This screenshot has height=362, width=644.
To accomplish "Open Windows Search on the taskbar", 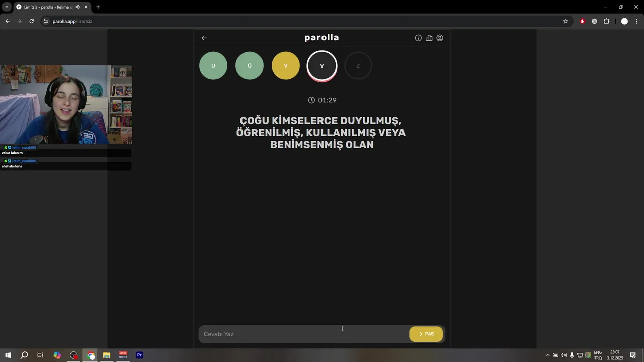I will [24, 355].
